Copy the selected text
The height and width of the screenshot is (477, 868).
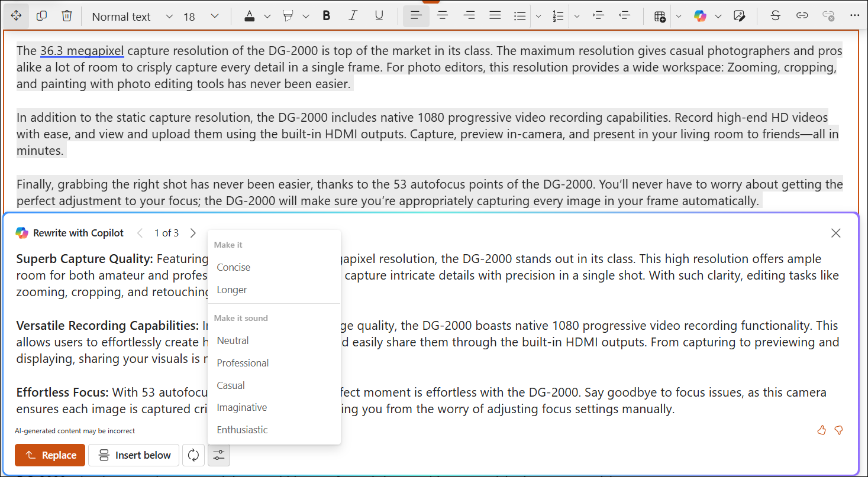[41, 16]
